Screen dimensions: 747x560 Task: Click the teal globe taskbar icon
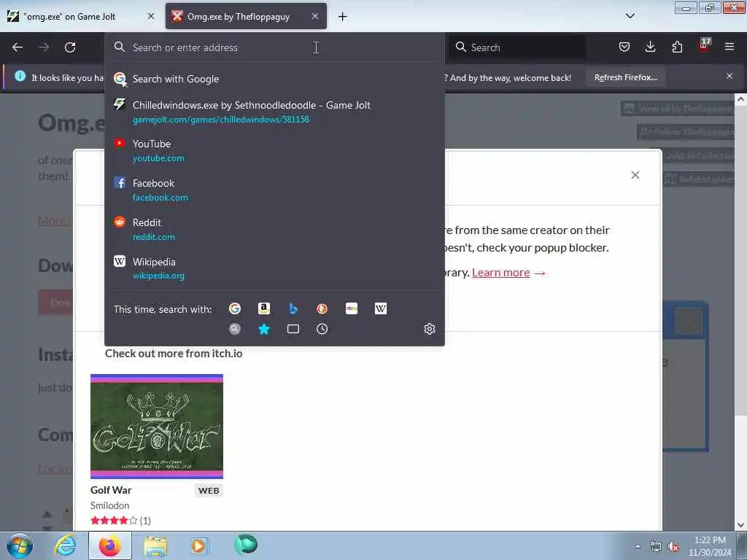pos(246,545)
